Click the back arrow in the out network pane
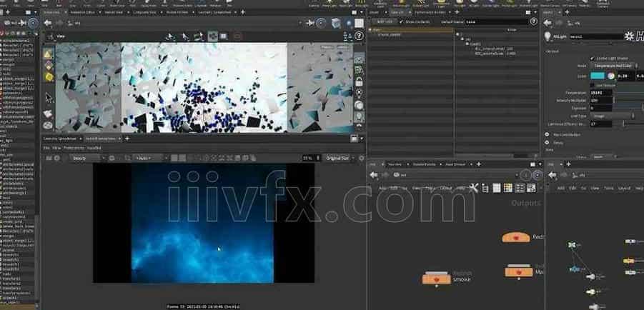Image resolution: width=644 pixels, height=310 pixels. 373,175
